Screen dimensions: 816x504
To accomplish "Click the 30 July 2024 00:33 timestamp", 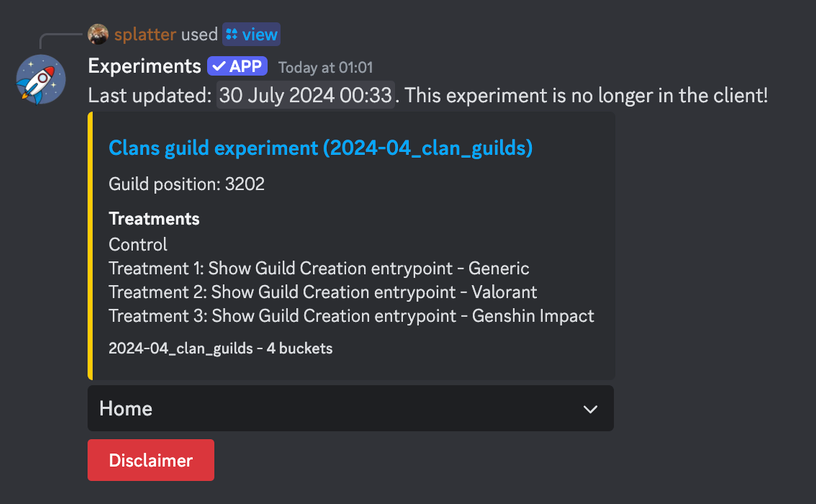I will [305, 95].
